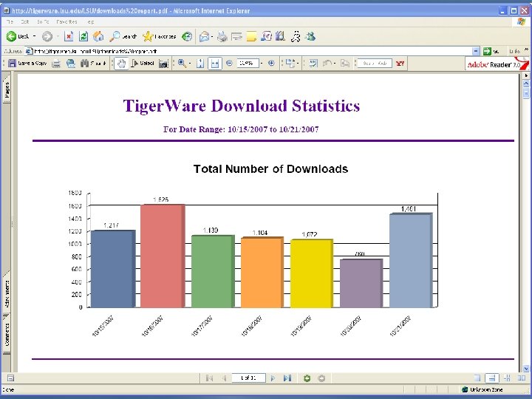Screen dimensions: 532x399
Task: Open the Forward button history dropdown
Action: coord(58,36)
